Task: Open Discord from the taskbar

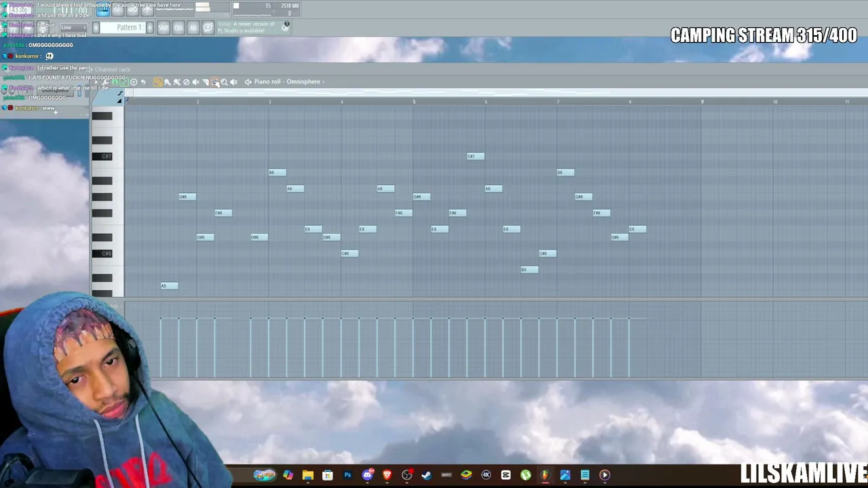Action: pyautogui.click(x=367, y=475)
